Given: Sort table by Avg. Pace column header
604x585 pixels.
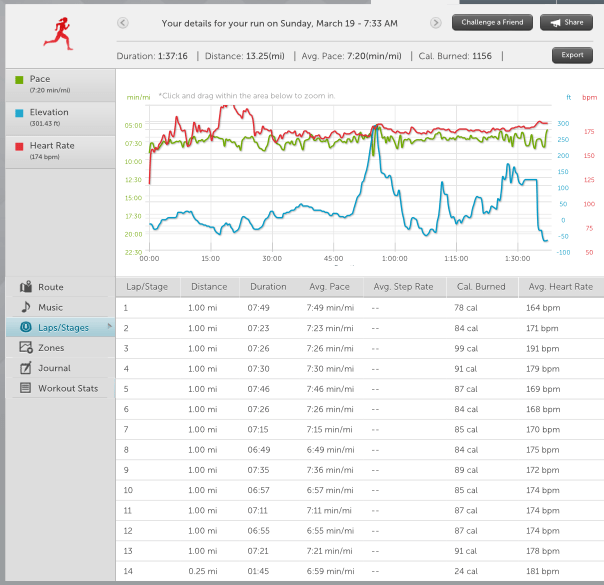Looking at the screenshot, I should pyautogui.click(x=327, y=286).
